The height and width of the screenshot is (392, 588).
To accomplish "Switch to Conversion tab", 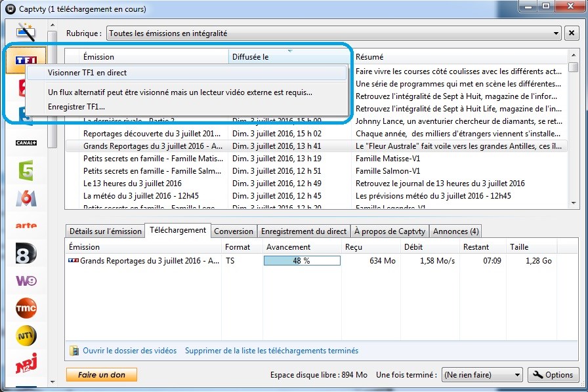I will tap(234, 231).
